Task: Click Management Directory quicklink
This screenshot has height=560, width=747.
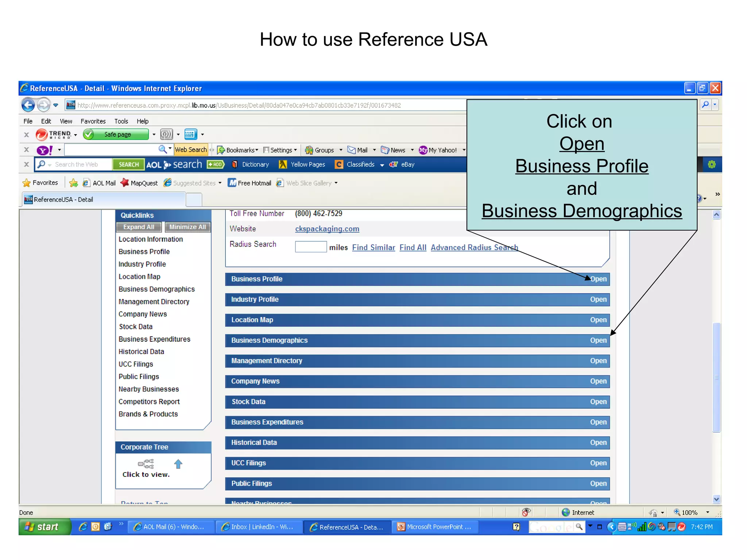Action: (x=154, y=302)
